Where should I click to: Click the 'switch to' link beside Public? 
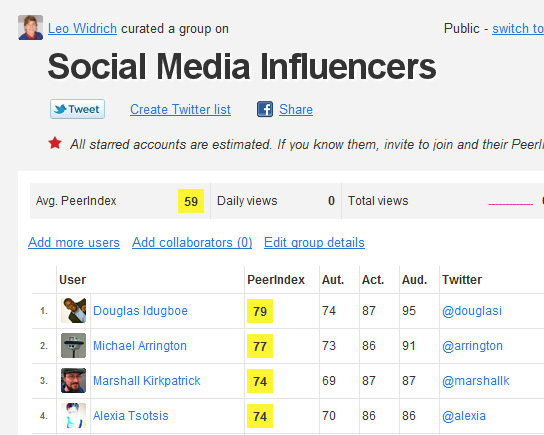[x=518, y=29]
